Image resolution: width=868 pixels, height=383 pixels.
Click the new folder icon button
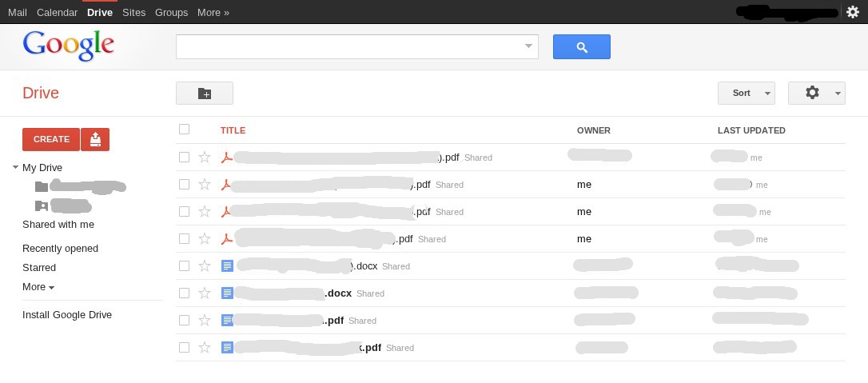(x=205, y=94)
